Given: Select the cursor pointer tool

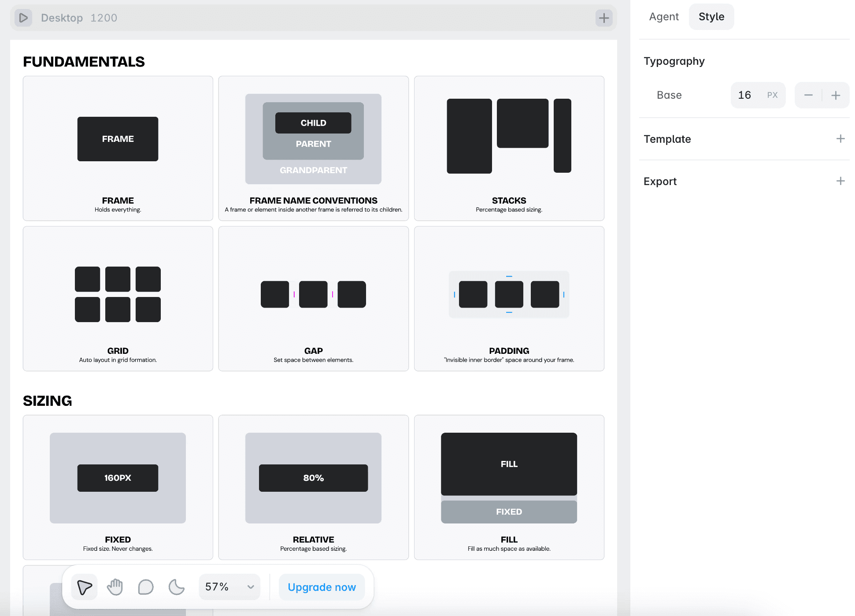Looking at the screenshot, I should 85,587.
